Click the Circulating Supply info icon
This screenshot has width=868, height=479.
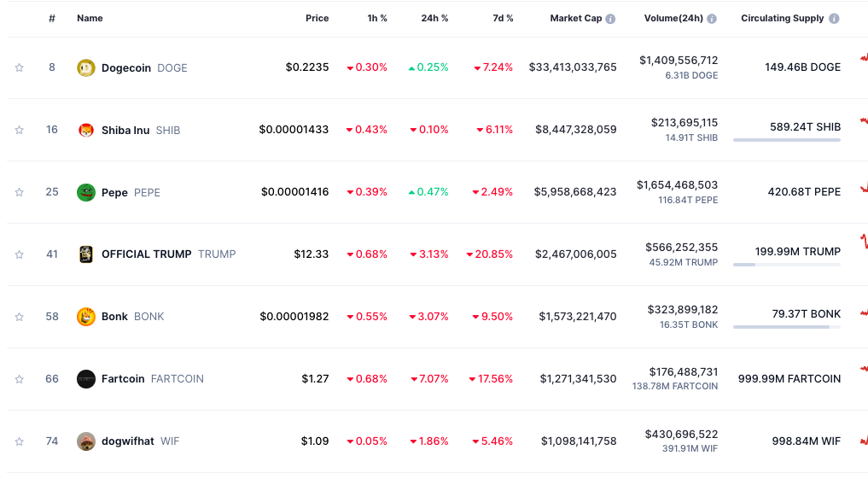point(834,19)
